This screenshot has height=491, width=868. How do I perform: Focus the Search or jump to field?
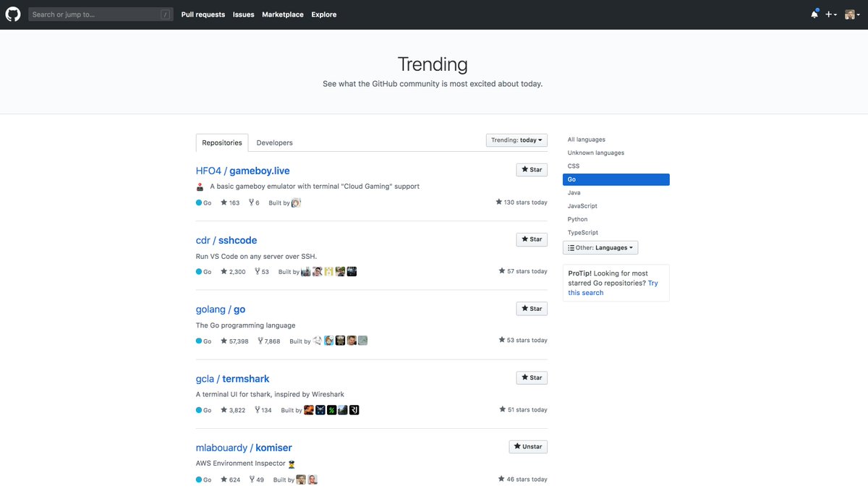tap(101, 14)
